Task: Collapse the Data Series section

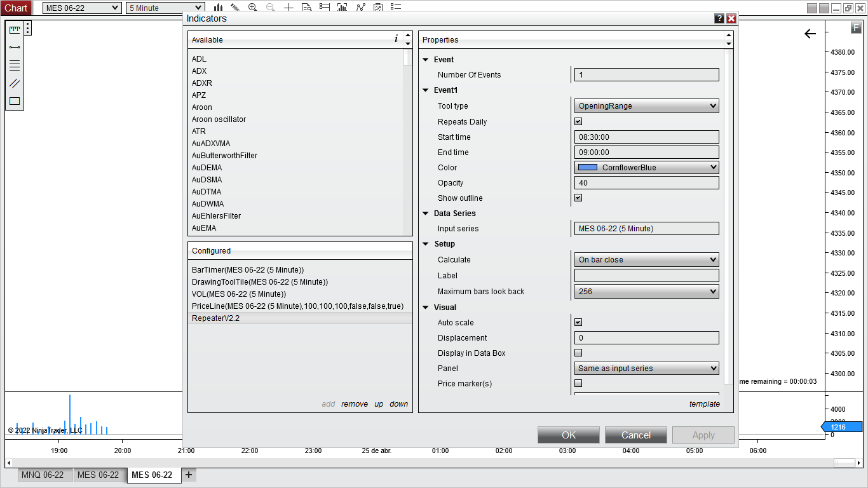Action: pos(426,213)
